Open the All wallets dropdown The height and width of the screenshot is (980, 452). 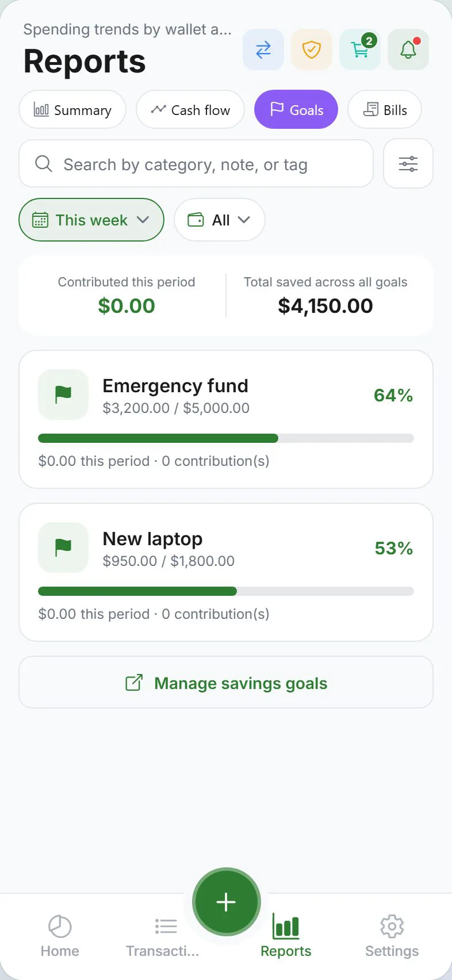(220, 220)
